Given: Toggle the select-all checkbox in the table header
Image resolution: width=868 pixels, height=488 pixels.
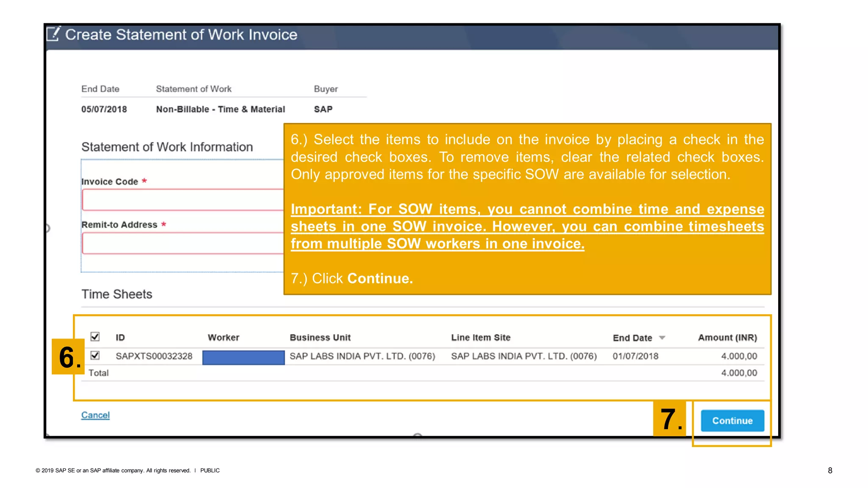Looking at the screenshot, I should [x=95, y=337].
